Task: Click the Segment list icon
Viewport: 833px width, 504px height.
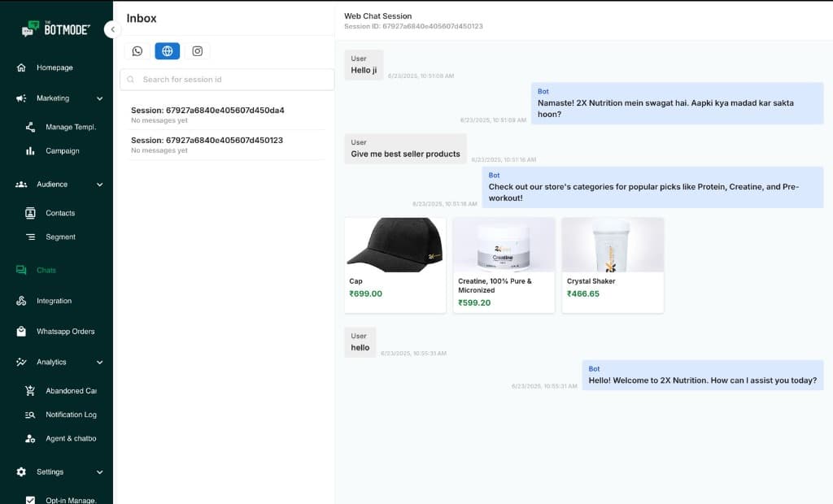Action: [31, 237]
